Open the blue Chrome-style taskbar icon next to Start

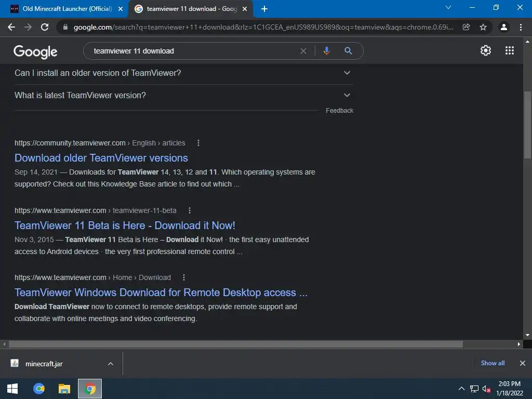(x=38, y=389)
